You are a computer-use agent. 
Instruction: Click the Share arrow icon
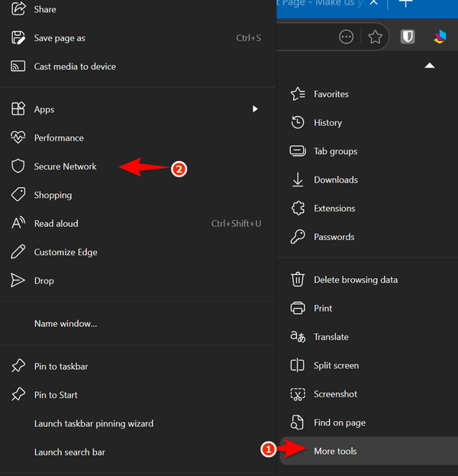tap(18, 8)
